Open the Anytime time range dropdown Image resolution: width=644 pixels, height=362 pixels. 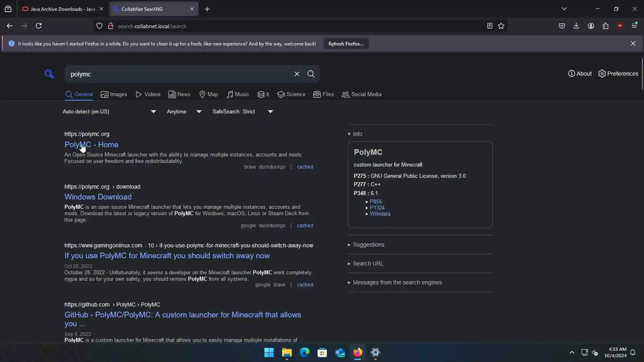click(184, 112)
